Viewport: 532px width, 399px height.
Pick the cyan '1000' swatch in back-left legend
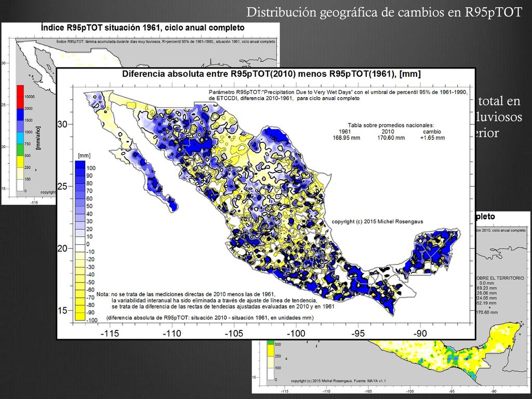pyautogui.click(x=20, y=138)
